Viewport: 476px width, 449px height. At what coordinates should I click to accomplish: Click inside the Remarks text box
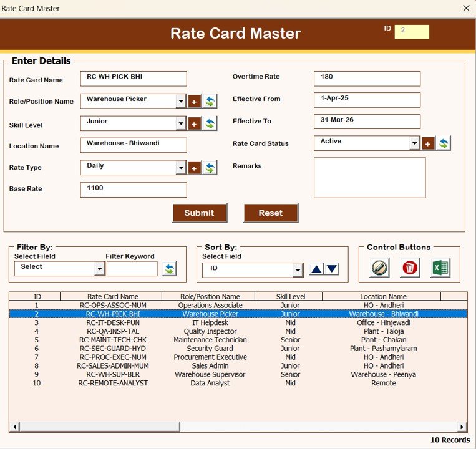pyautogui.click(x=369, y=178)
